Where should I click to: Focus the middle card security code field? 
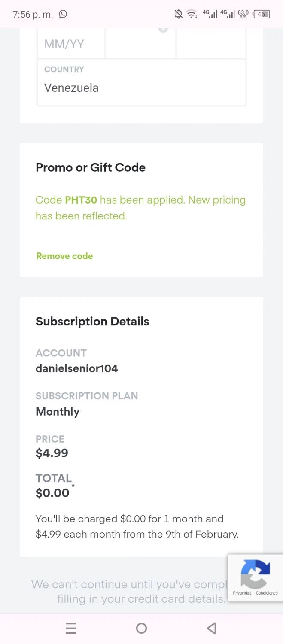click(140, 44)
